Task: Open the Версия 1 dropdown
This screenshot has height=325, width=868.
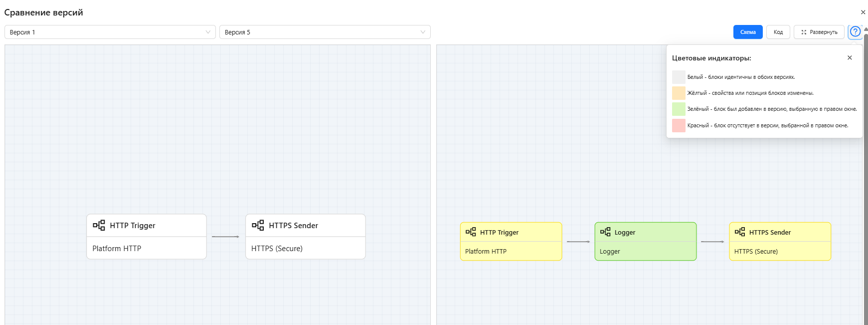Action: pyautogui.click(x=110, y=32)
